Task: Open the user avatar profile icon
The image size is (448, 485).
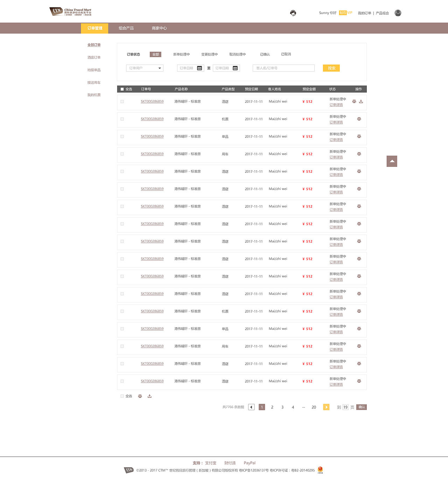Action: click(x=398, y=13)
